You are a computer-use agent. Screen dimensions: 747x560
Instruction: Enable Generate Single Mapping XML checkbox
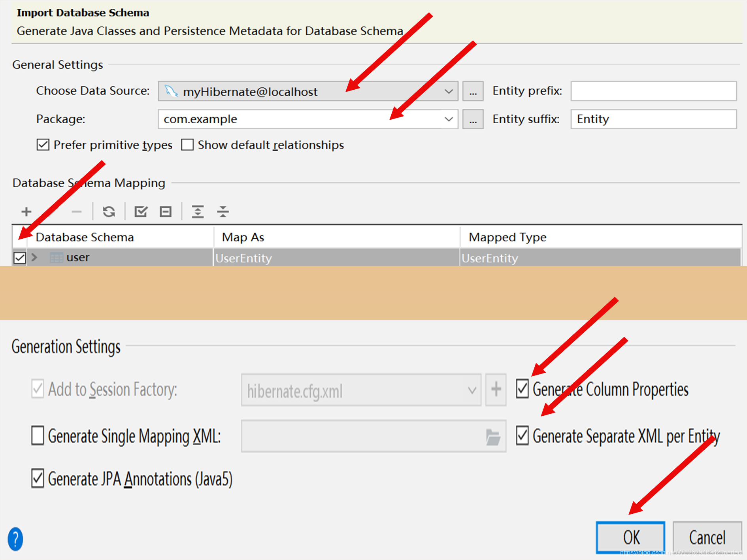38,436
